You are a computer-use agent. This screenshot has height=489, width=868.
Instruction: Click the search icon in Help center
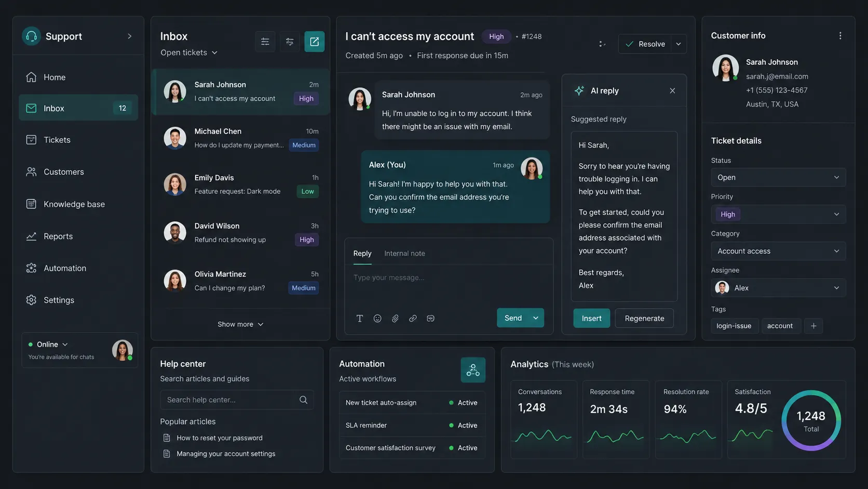[x=304, y=400]
